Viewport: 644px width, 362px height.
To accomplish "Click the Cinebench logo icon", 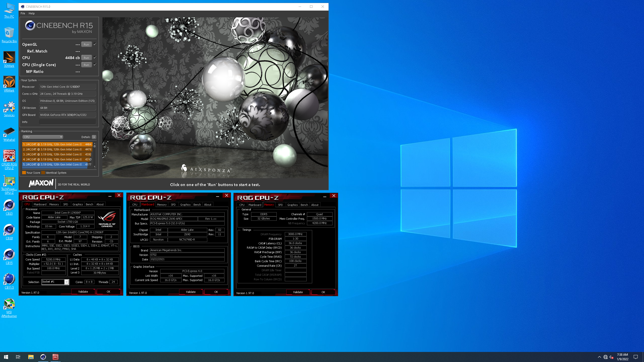I will coord(30,25).
